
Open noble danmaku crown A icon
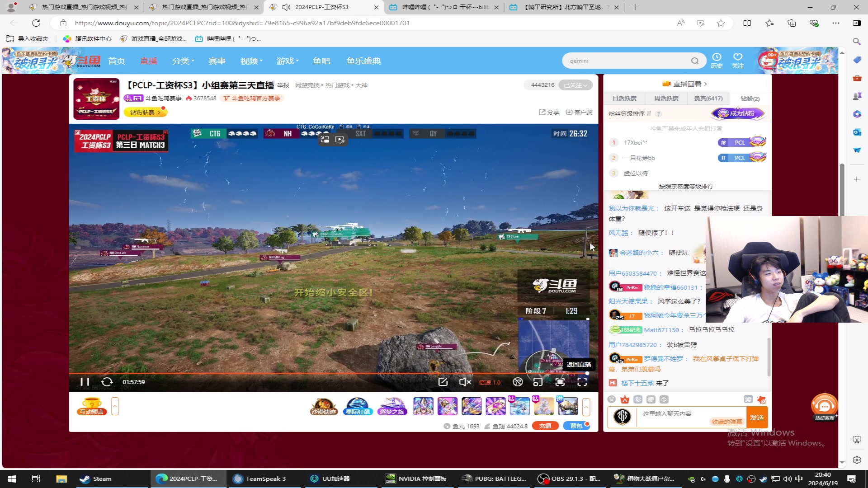pos(625,399)
